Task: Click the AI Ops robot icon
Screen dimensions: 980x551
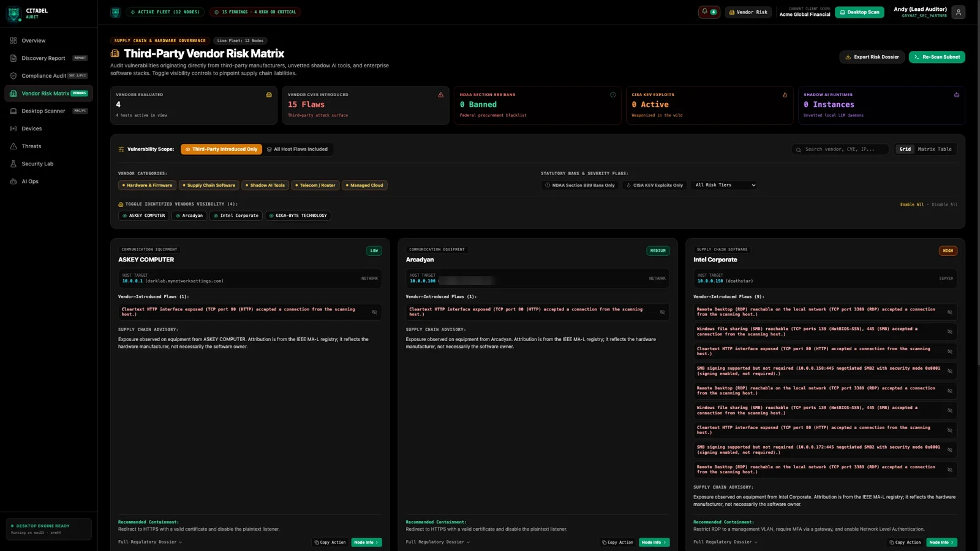Action: click(13, 181)
